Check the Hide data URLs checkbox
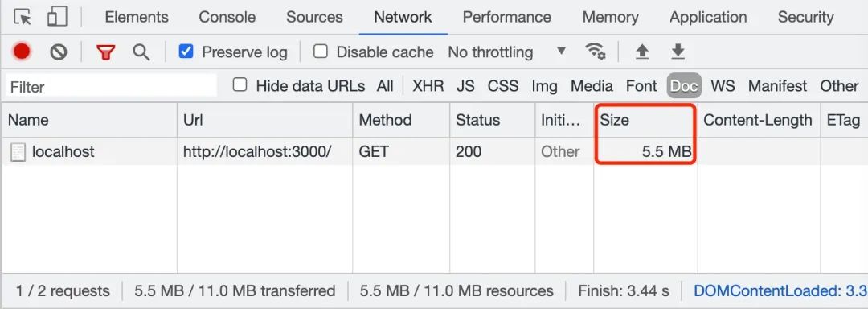 tap(240, 85)
